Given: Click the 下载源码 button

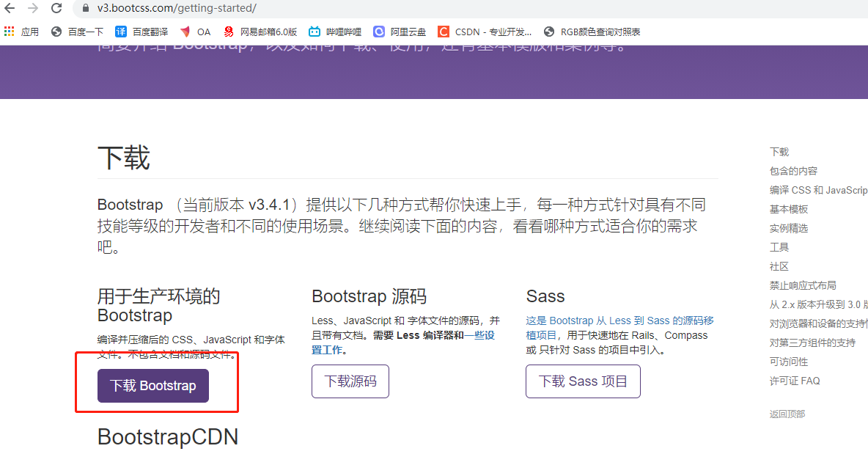Looking at the screenshot, I should [x=350, y=381].
